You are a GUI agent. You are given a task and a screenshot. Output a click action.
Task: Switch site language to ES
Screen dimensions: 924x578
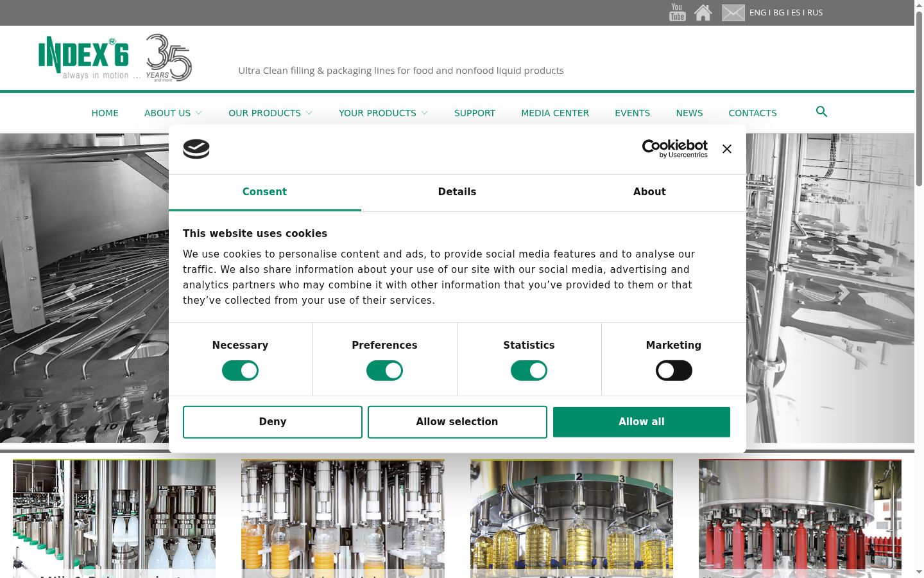[796, 12]
